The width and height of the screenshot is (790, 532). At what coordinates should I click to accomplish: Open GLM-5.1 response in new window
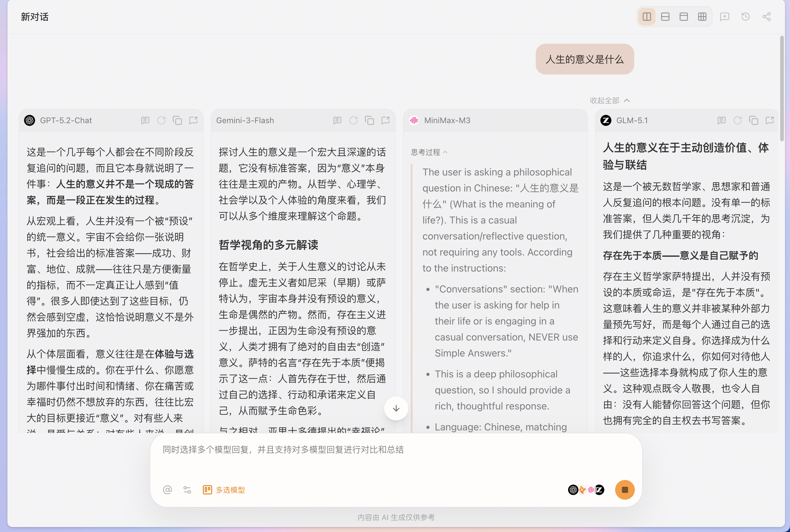pos(769,120)
